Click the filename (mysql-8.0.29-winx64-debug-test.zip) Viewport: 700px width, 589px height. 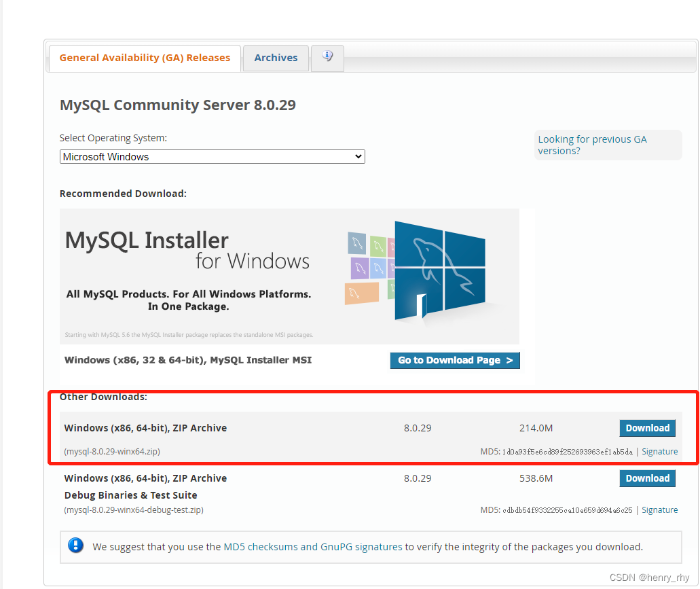coord(134,510)
